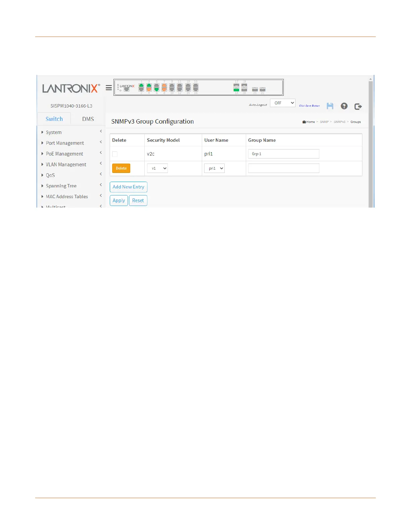Select SFP port 22 icon
This screenshot has height=532, width=411.
pos(263,89)
